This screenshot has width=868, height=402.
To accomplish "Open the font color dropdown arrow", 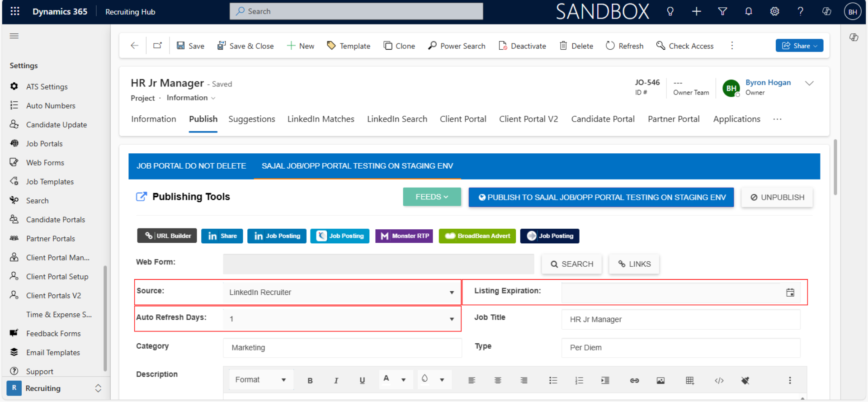I will [403, 380].
